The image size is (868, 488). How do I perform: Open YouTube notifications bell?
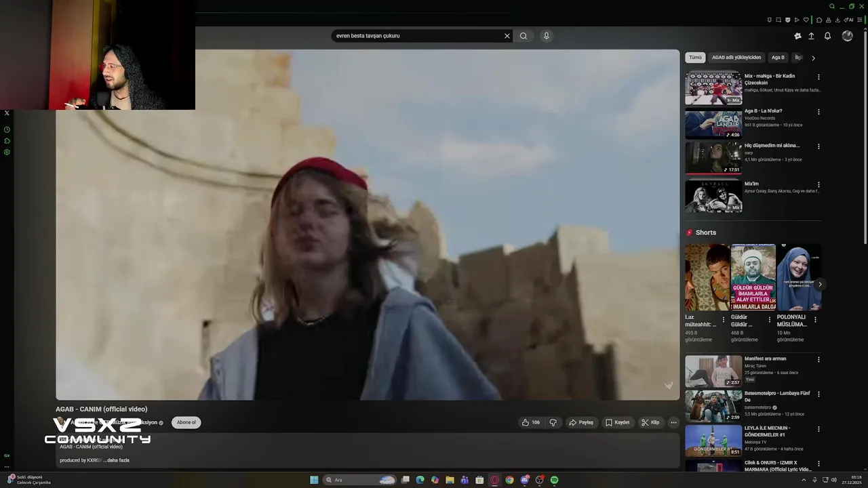(827, 36)
